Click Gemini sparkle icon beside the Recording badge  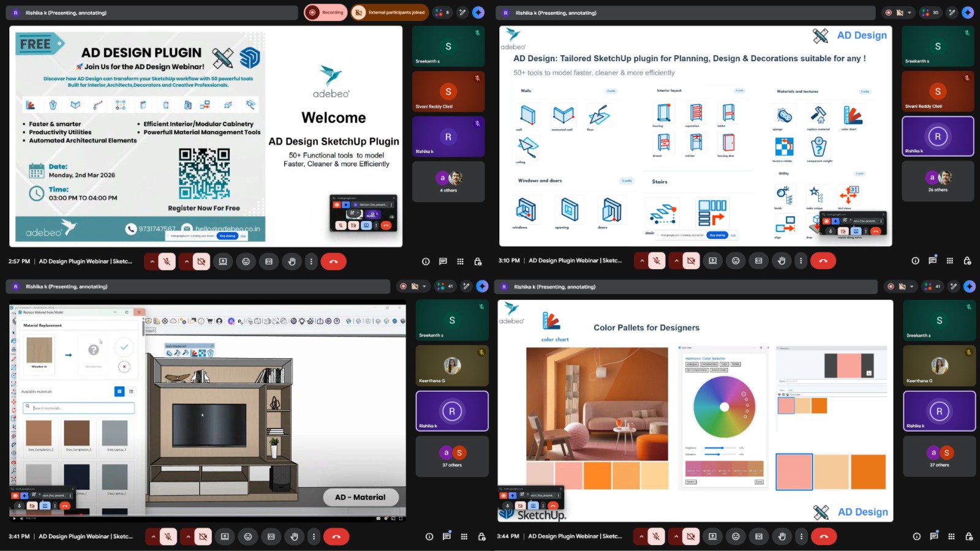(478, 12)
